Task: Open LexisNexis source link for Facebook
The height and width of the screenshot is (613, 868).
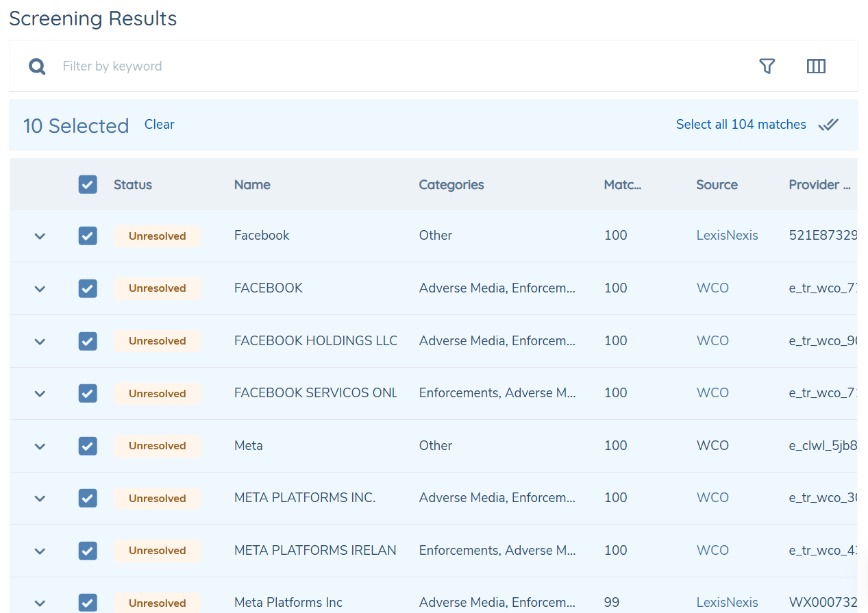Action: tap(728, 235)
